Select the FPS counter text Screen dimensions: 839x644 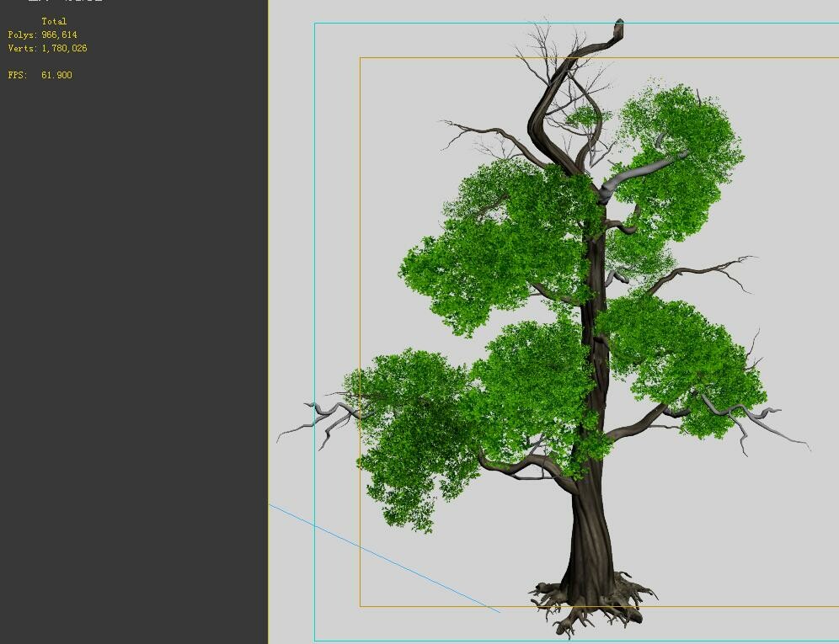pos(39,74)
